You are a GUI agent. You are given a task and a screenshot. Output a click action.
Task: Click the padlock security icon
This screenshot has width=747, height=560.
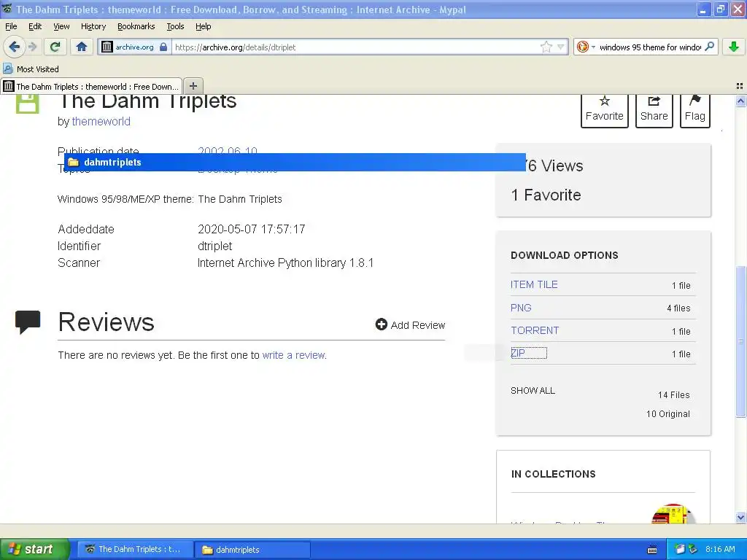[x=163, y=47]
